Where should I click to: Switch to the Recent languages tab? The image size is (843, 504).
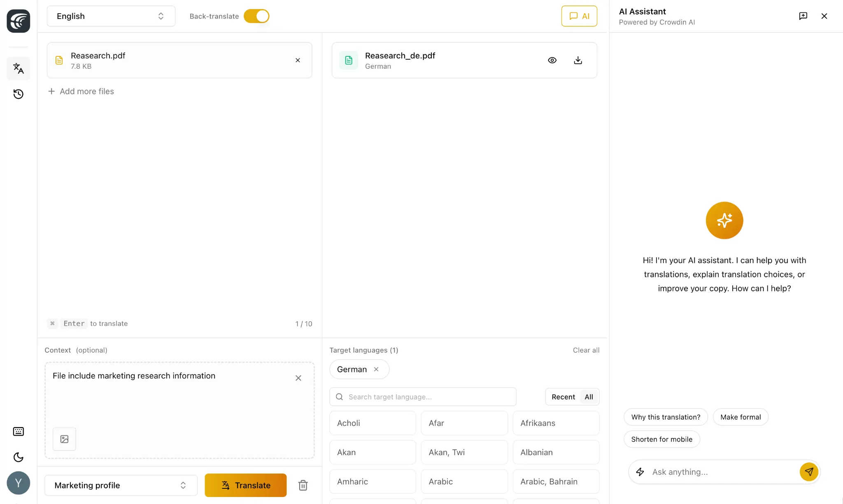[563, 397]
